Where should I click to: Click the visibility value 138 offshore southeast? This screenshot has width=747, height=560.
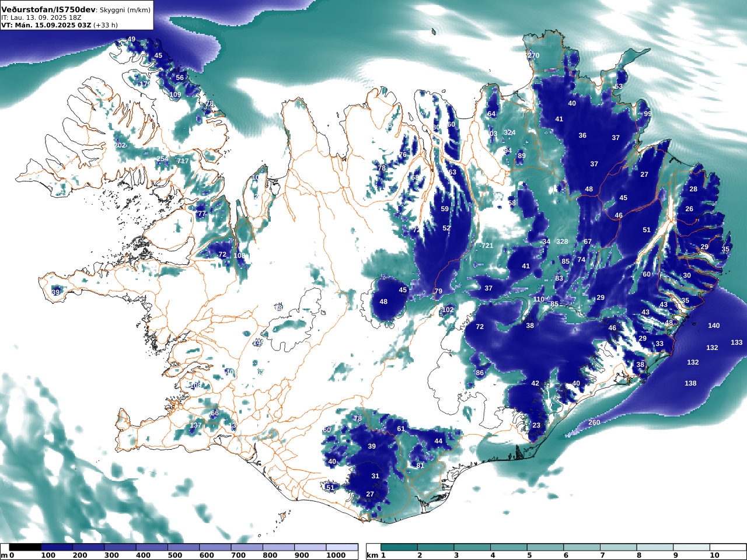(690, 383)
